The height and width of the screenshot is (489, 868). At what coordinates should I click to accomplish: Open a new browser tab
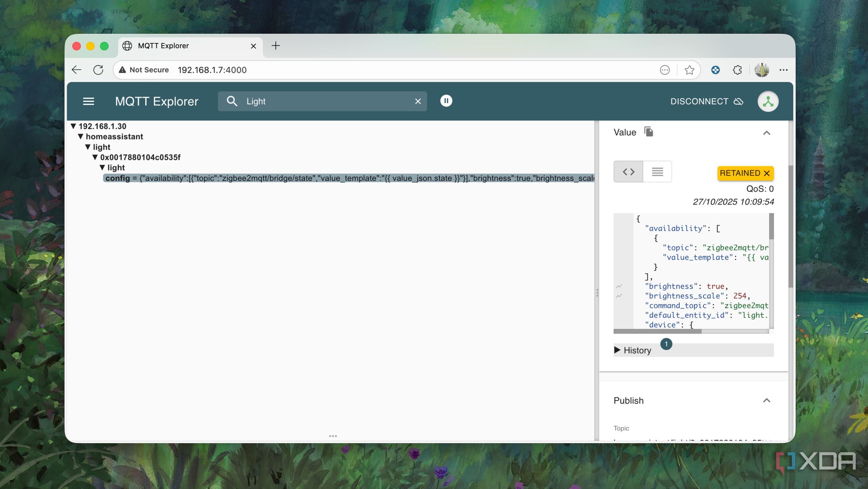[276, 45]
